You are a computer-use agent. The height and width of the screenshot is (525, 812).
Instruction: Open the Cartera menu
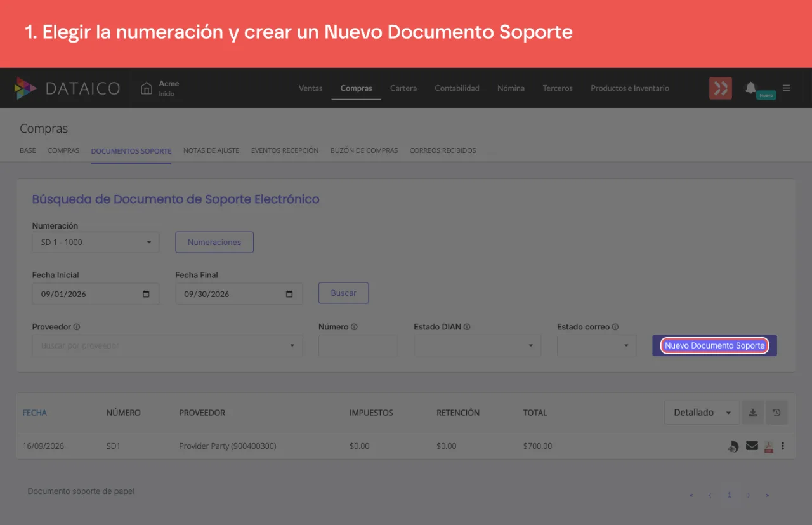point(403,88)
